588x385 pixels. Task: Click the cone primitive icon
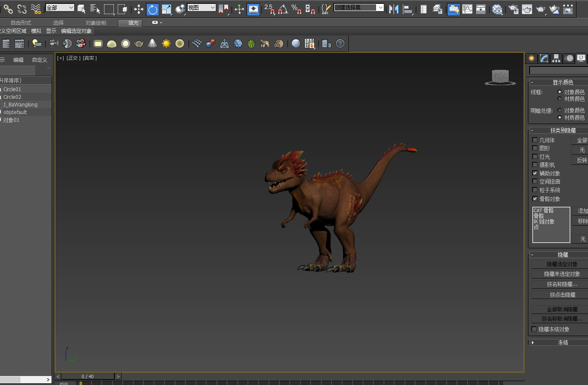pos(152,43)
